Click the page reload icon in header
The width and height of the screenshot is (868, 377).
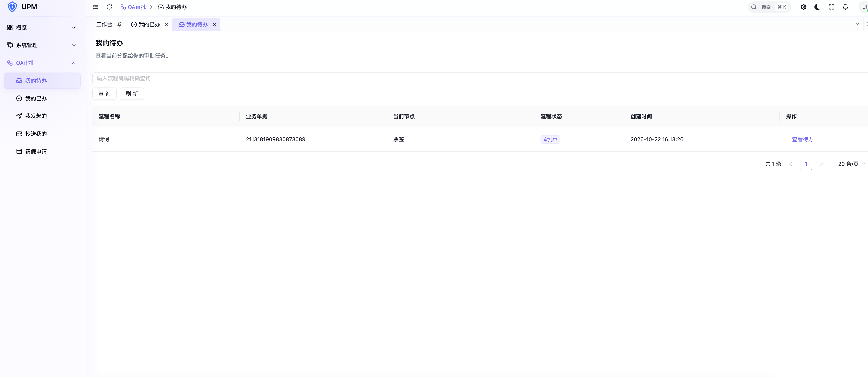tap(109, 7)
